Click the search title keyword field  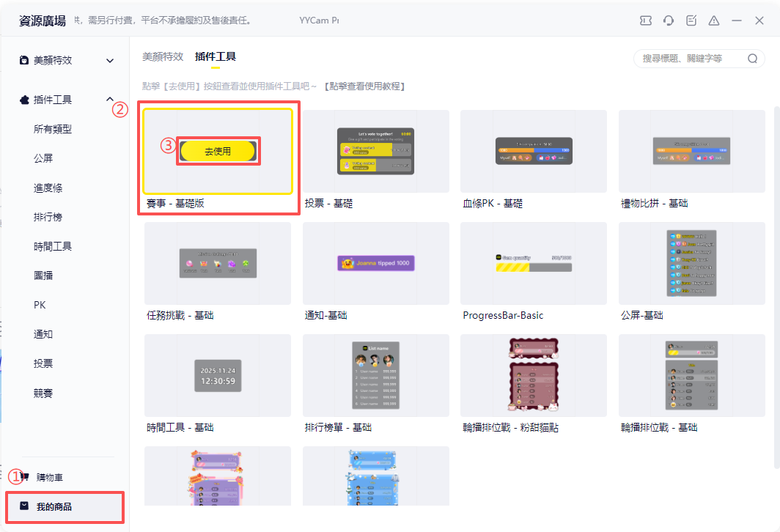coord(691,59)
